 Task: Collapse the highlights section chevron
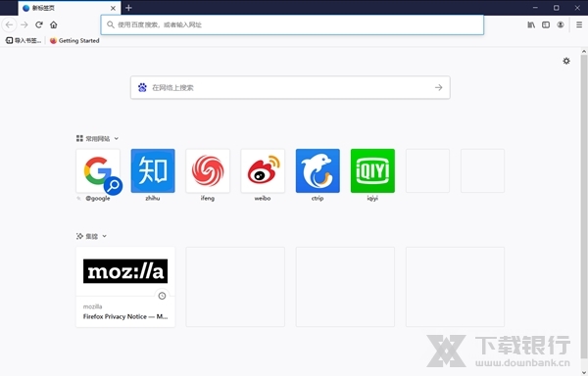coord(104,236)
